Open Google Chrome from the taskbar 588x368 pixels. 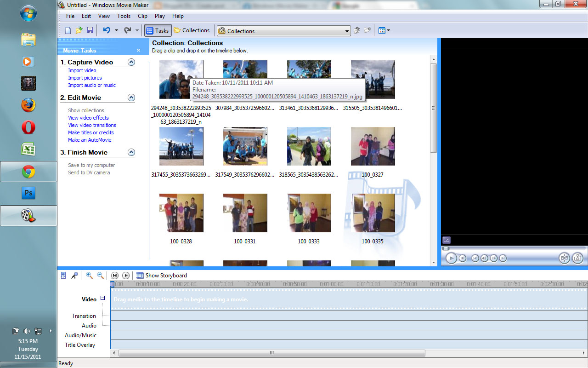point(28,172)
